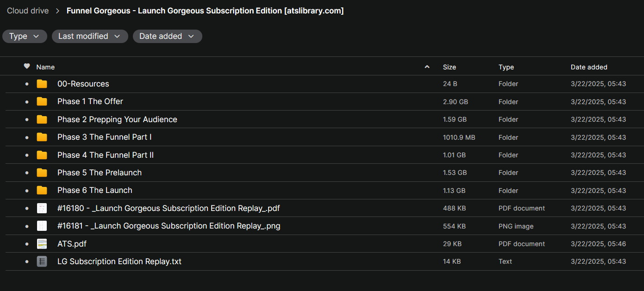Select the Phase 1 The Offer name
This screenshot has width=644, height=291.
pos(90,101)
